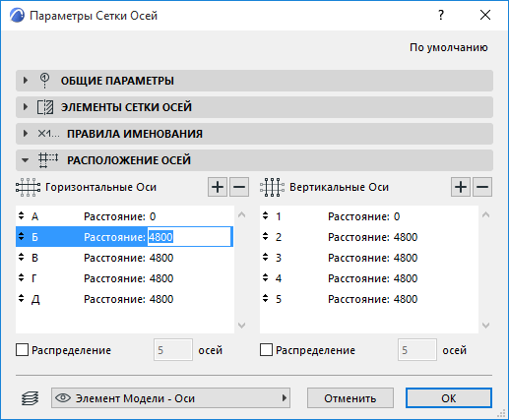Expand the ОБЩИЕ ПАРАМЕТРЫ section
The width and height of the screenshot is (509, 420).
coord(25,81)
